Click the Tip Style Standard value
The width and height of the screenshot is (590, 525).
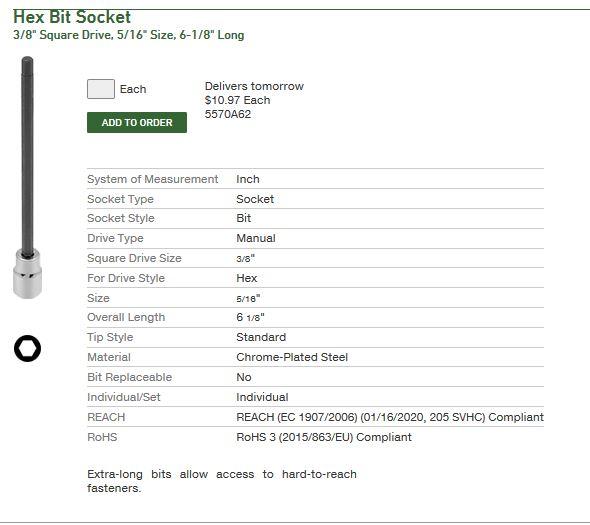[x=261, y=337]
